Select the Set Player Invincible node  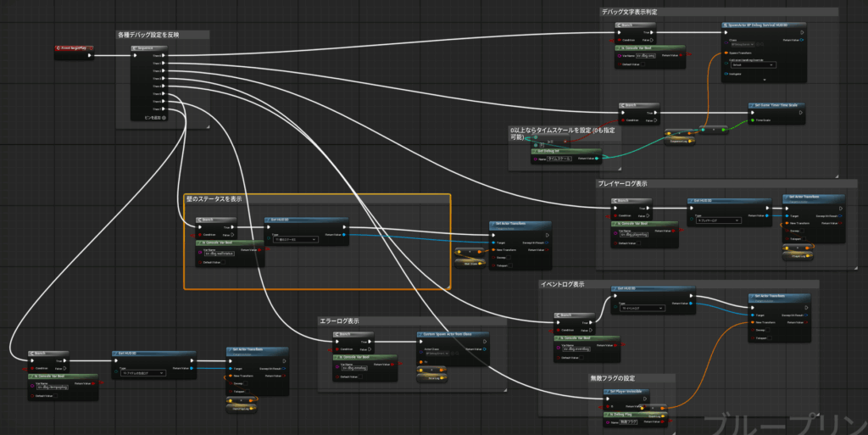click(x=626, y=391)
